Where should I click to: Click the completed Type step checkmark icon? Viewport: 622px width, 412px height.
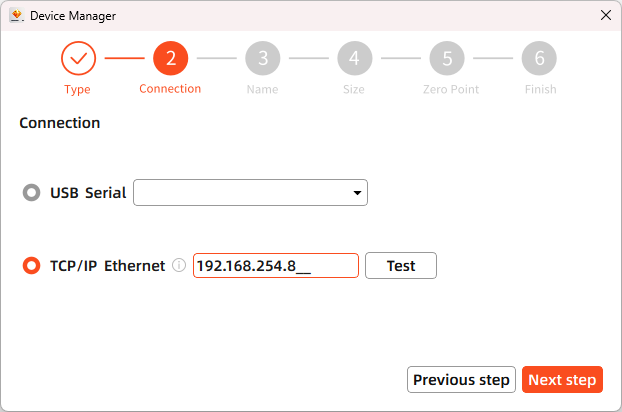pos(78,59)
